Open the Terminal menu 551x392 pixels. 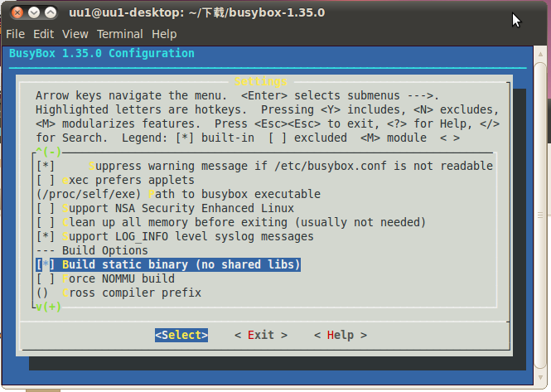119,34
